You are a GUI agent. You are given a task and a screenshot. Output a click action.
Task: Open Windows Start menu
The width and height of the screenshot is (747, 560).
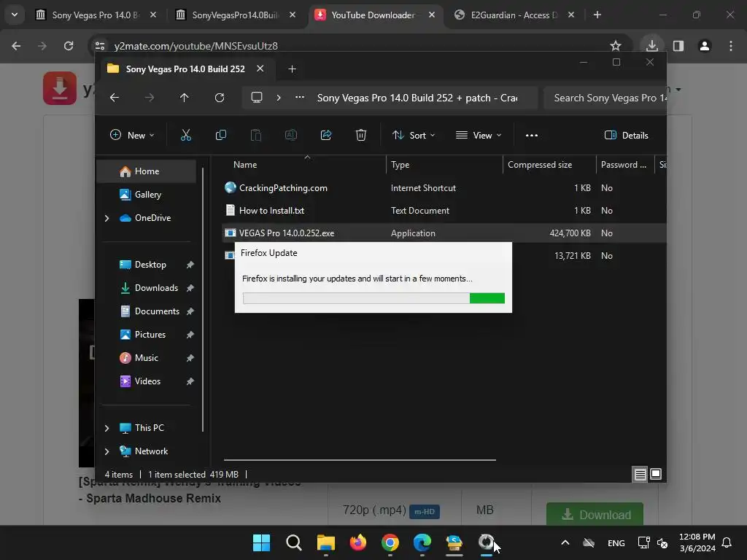point(261,542)
